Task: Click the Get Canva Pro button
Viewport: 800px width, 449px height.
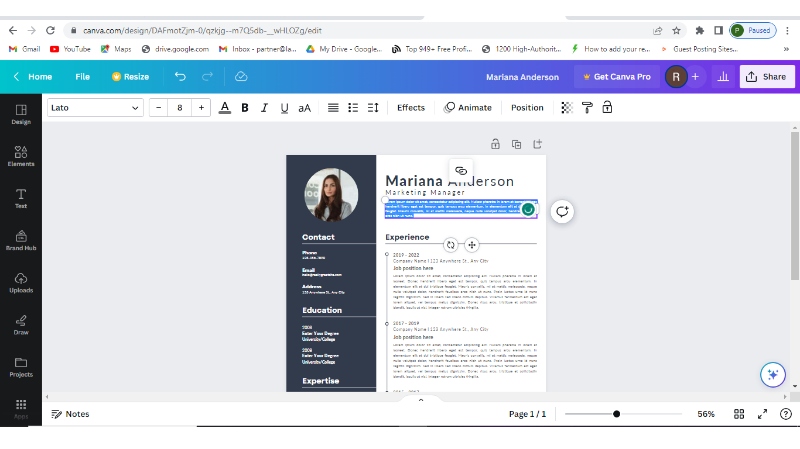Action: [x=615, y=76]
